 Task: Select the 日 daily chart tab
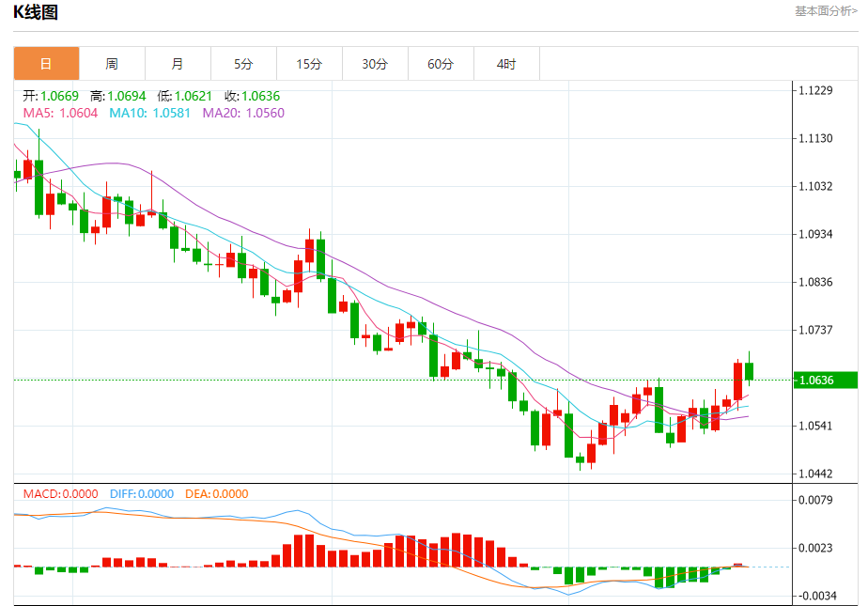click(47, 64)
